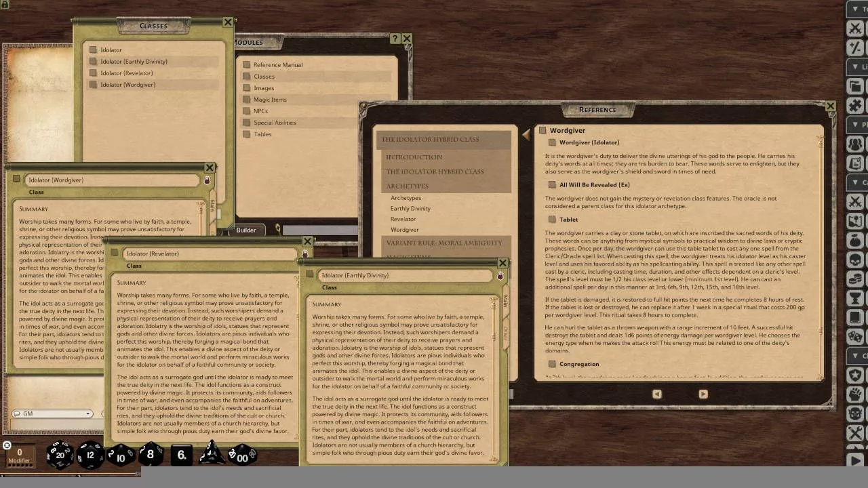Toggle the lock on Idolator (Earthly Divinity) window
The height and width of the screenshot is (488, 868).
[500, 276]
